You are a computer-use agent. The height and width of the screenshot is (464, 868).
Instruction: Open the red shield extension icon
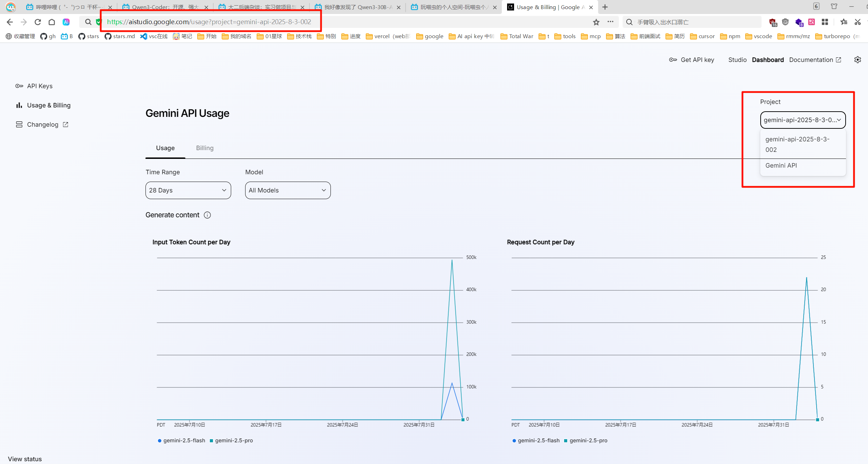click(x=773, y=22)
